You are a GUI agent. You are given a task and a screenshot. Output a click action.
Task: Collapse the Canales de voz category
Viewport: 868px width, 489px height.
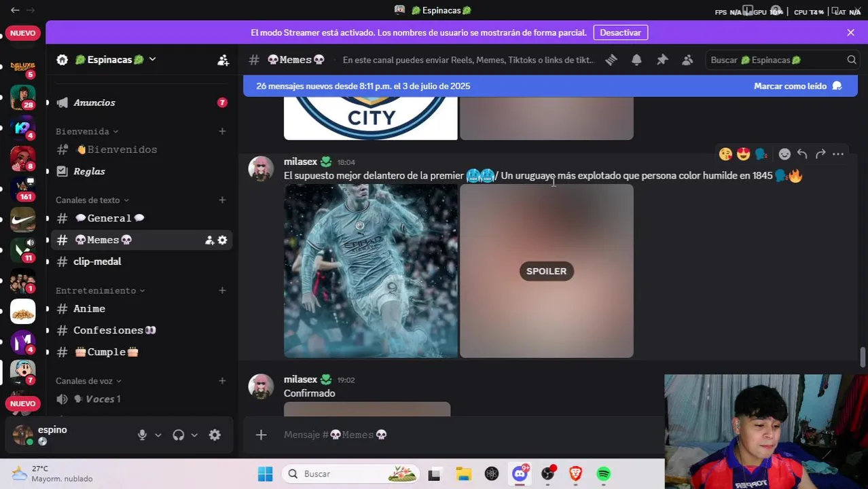point(88,381)
